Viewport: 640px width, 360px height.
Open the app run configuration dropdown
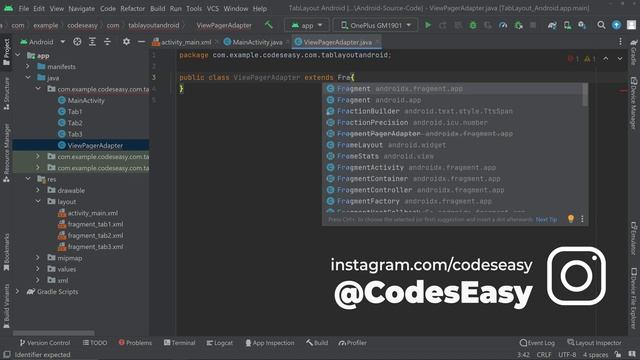[x=307, y=25]
